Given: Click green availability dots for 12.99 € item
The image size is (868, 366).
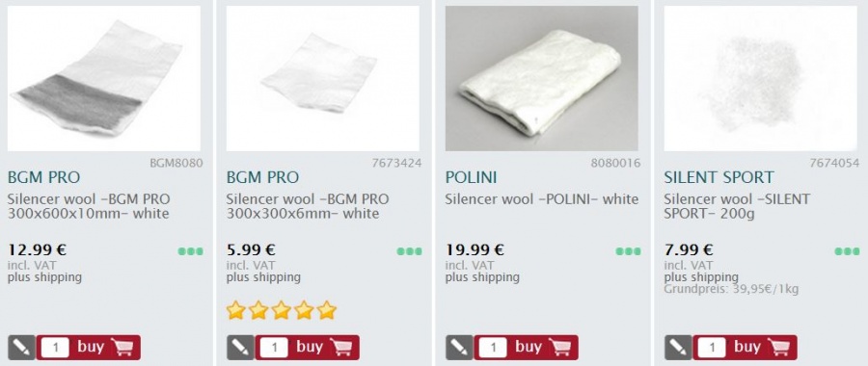Looking at the screenshot, I should tap(190, 251).
